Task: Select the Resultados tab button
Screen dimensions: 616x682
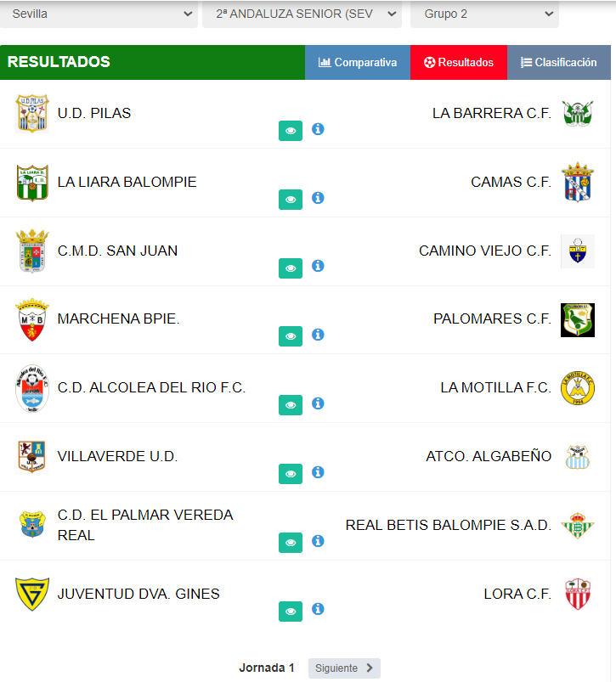Action: pos(459,63)
